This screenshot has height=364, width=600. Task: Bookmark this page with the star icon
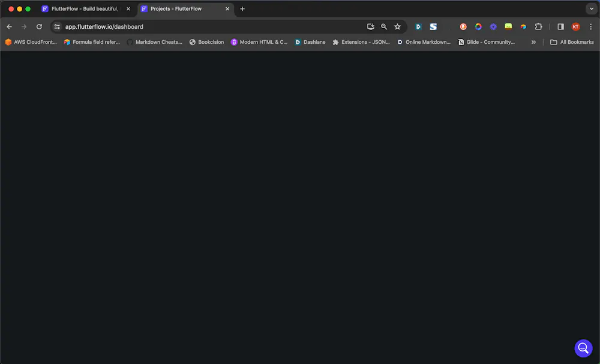(x=398, y=27)
